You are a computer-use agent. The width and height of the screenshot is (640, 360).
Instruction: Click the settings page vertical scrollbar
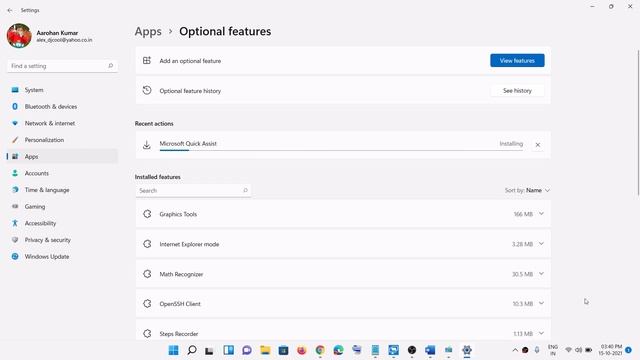[638, 122]
